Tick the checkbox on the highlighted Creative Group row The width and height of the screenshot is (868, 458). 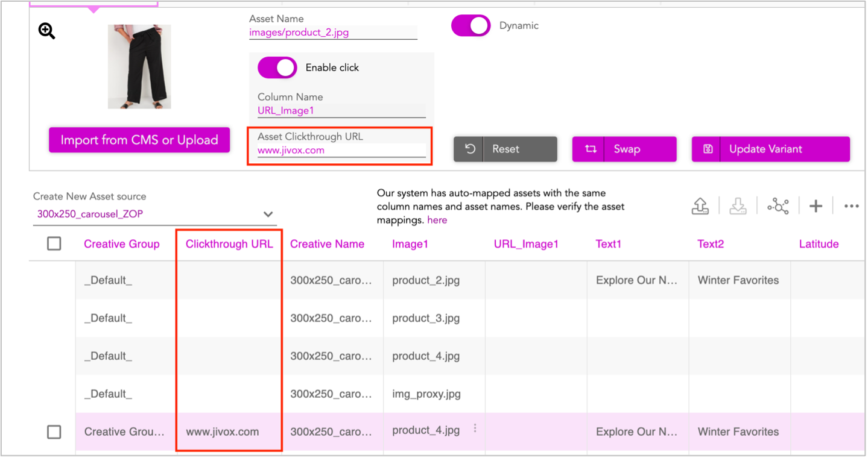[x=54, y=431]
